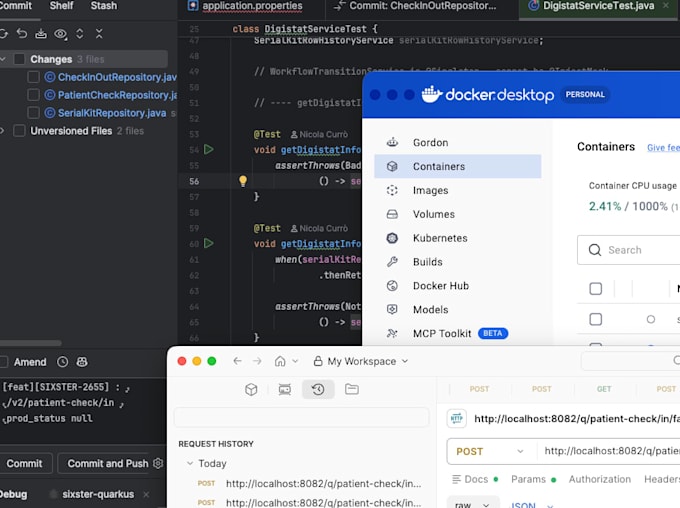
Task: Open MCP Toolkit in Docker sidebar
Action: click(458, 333)
